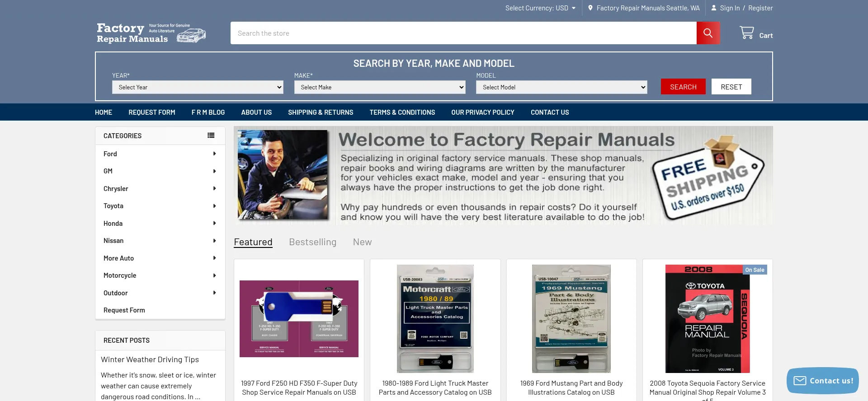
Task: Switch to the Featured tab
Action: [x=253, y=242]
